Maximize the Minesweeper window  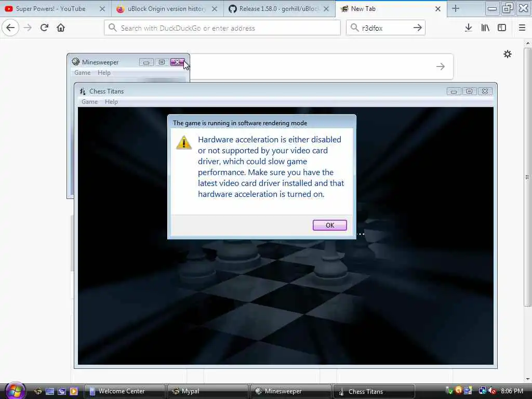coord(162,62)
